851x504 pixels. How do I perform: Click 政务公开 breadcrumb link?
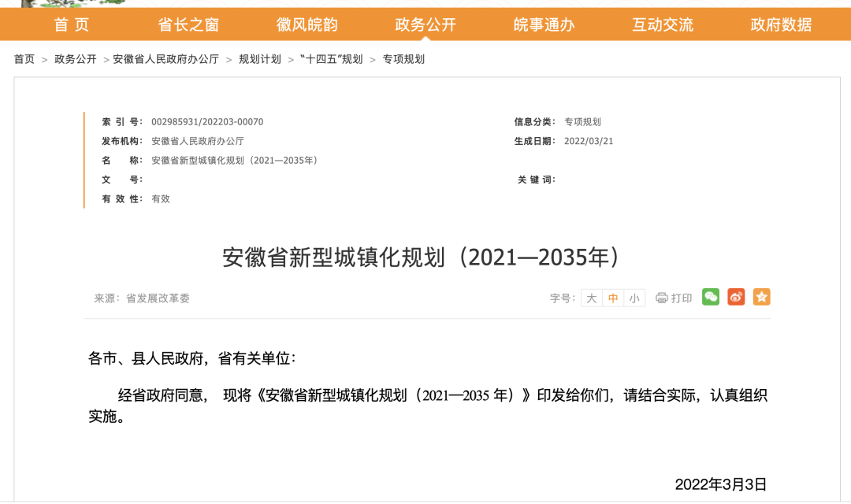73,58
